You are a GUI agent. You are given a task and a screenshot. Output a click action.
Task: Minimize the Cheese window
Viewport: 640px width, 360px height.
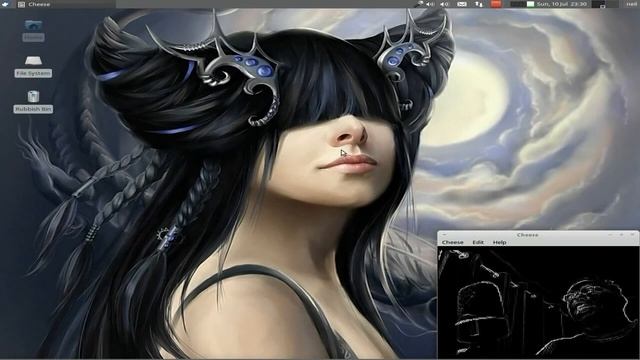pyautogui.click(x=610, y=235)
